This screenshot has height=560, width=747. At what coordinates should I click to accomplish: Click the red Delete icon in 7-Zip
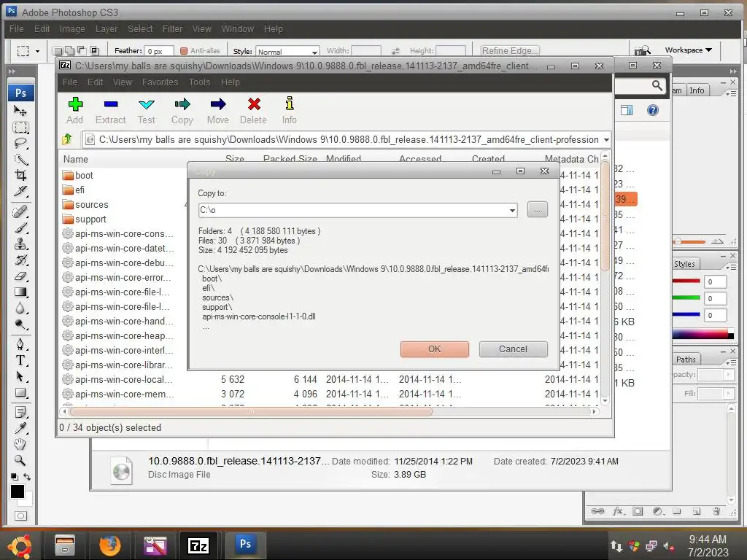coord(253,111)
